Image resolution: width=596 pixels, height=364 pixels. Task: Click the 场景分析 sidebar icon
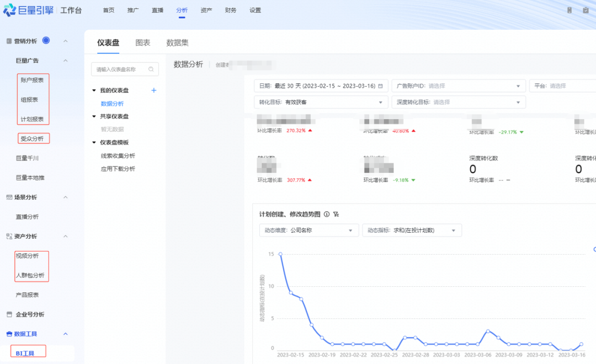coord(9,197)
